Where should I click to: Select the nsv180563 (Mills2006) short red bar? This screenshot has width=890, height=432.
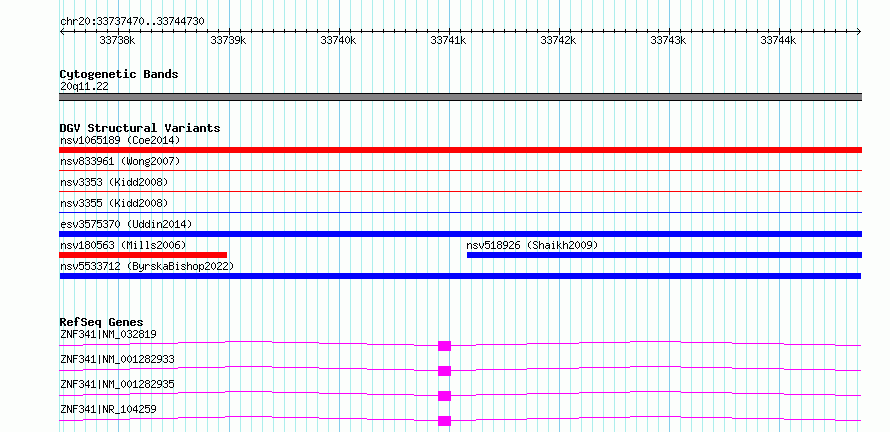[x=143, y=255]
